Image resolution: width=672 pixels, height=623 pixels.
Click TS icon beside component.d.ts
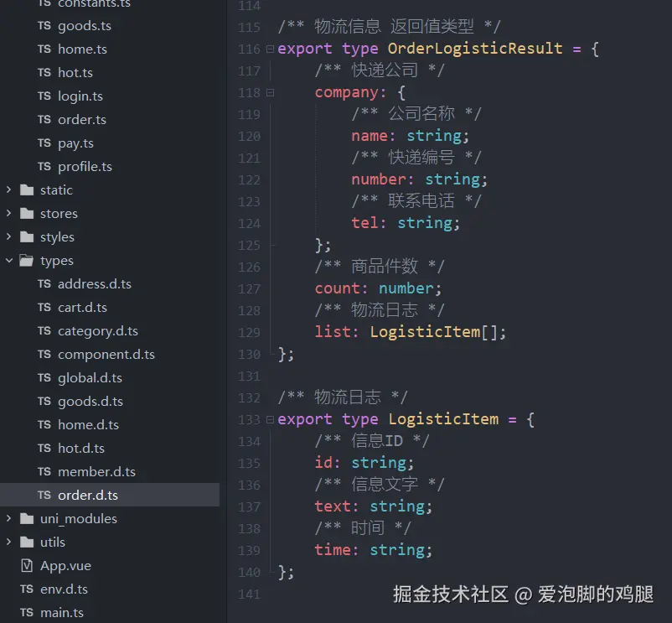tap(44, 354)
